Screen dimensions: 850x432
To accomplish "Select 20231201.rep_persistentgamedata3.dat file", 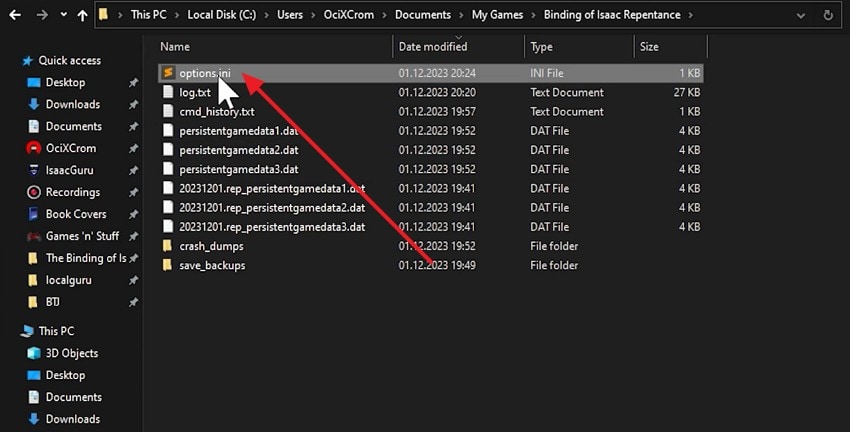I will (x=272, y=227).
